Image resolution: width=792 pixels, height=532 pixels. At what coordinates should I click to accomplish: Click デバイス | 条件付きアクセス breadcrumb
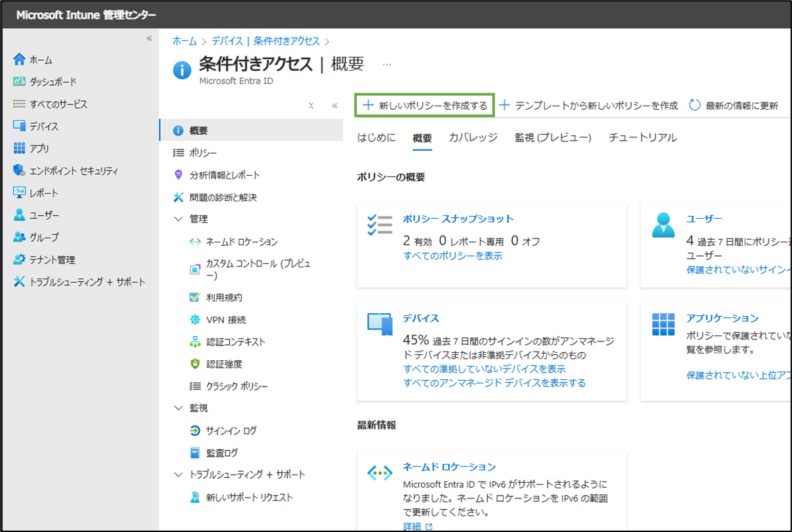pos(265,41)
